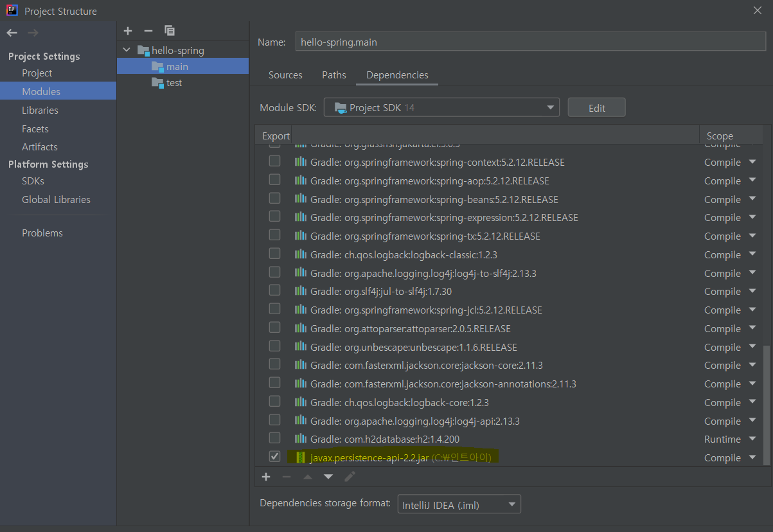
Task: Click the IntelliJ logo in title bar
Action: pos(12,10)
